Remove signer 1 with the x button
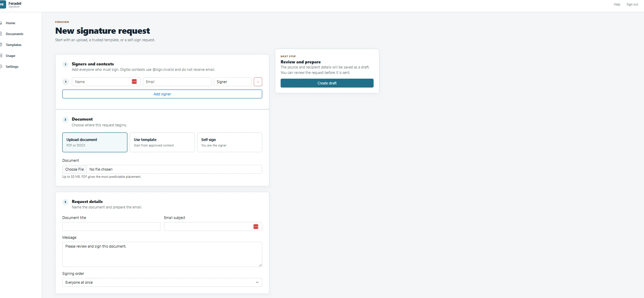Screen dimensions: 644x298 (x=258, y=82)
